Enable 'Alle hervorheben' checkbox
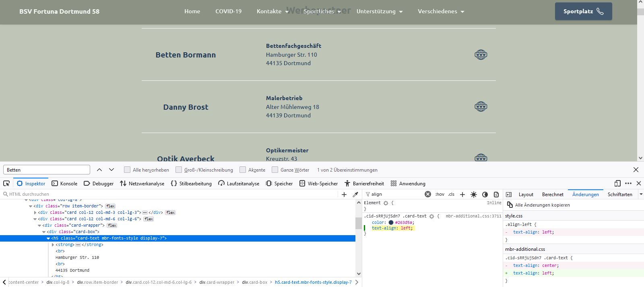644x287 pixels. tap(127, 170)
